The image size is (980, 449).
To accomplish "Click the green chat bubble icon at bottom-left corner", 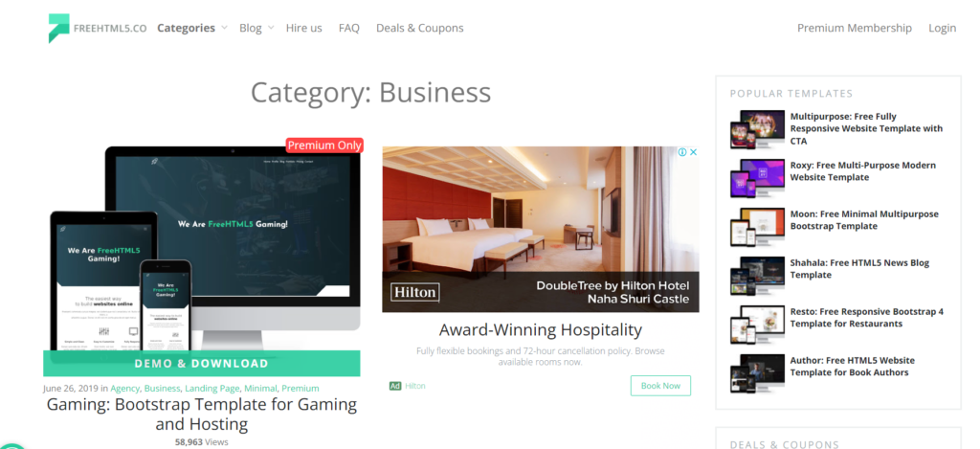I will [11, 445].
